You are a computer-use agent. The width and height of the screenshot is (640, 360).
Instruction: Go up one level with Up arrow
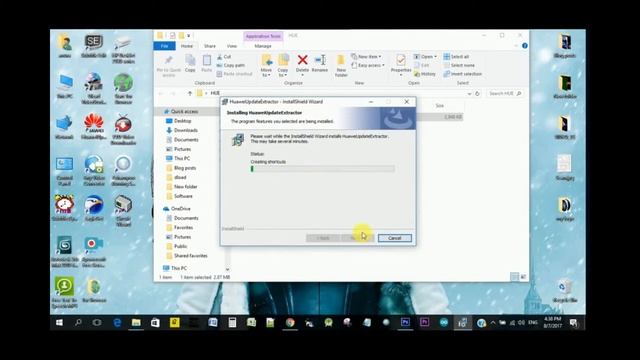tap(190, 93)
